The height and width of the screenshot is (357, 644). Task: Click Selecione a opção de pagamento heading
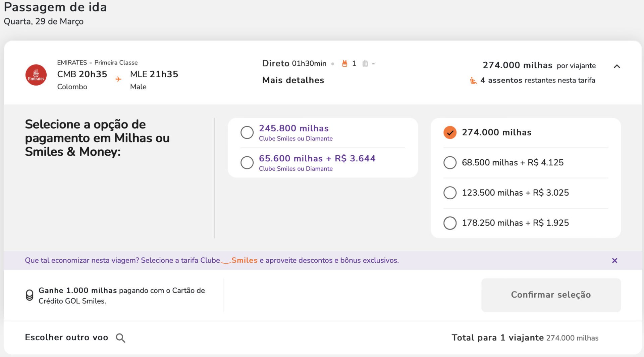(97, 138)
